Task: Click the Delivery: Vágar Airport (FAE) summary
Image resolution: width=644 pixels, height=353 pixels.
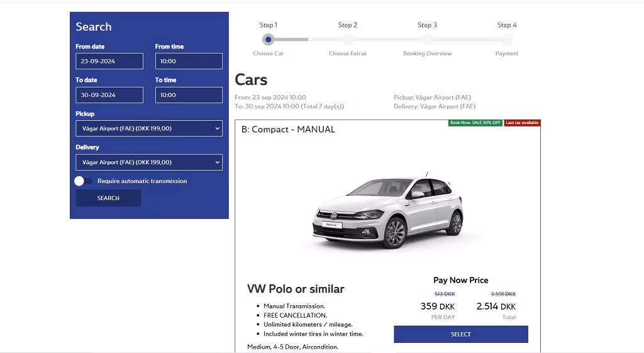Action: click(x=435, y=106)
